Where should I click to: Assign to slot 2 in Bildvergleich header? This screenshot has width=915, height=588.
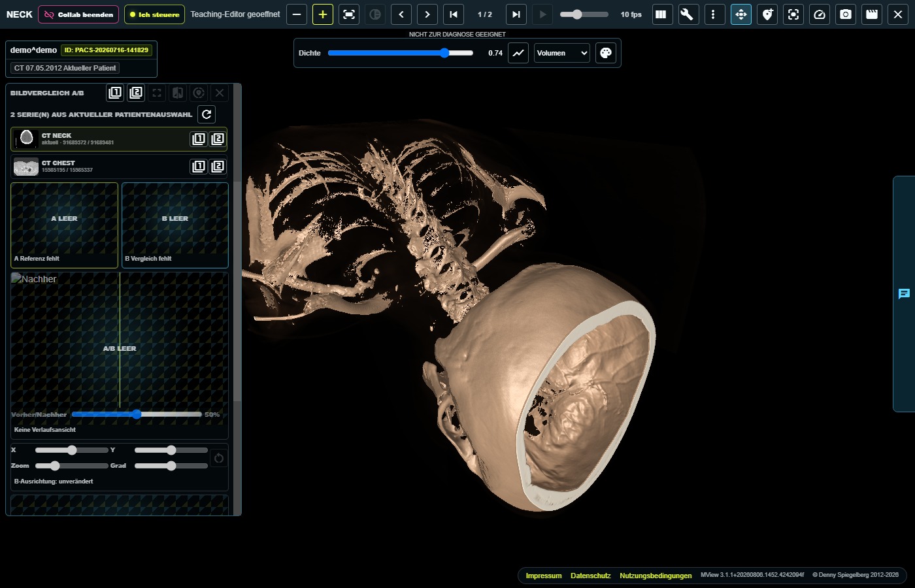(136, 93)
